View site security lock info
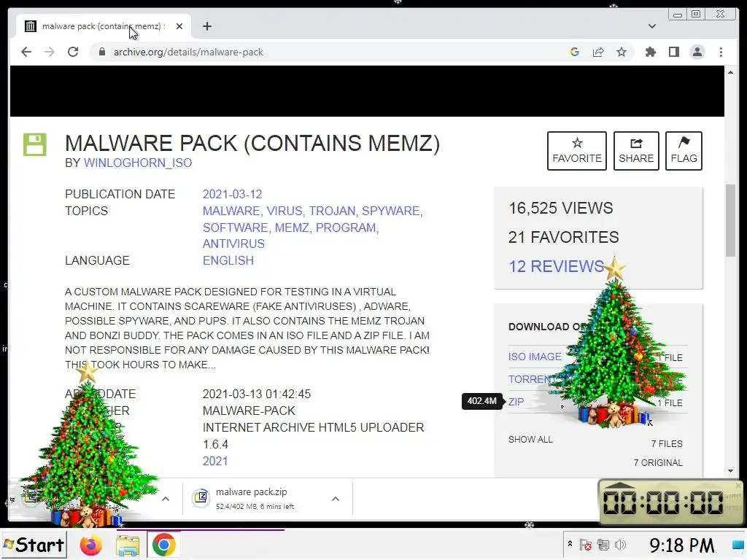Screen dimensions: 747x560 click(101, 52)
